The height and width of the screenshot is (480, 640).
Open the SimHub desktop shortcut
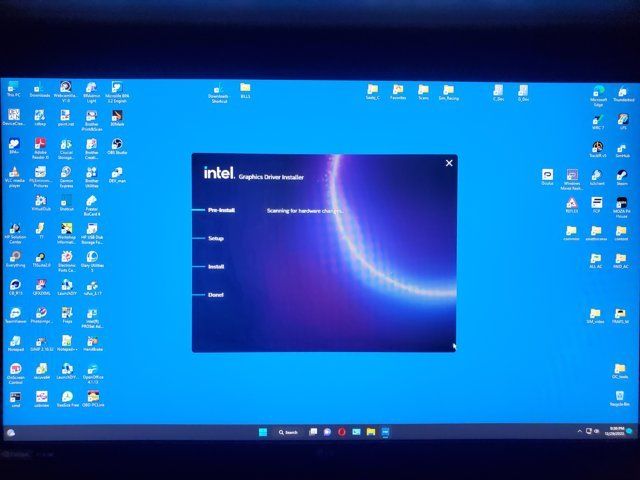point(622,150)
